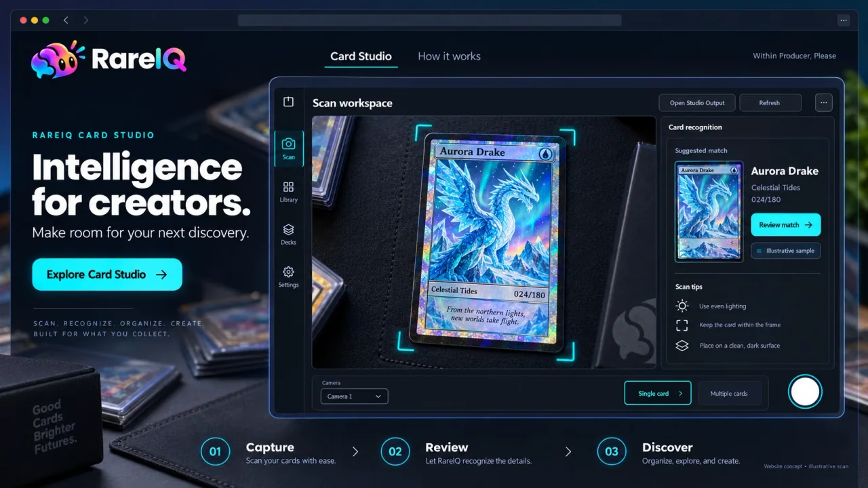Open the Camera 1 dropdown
Image resolution: width=868 pixels, height=488 pixels.
[354, 396]
